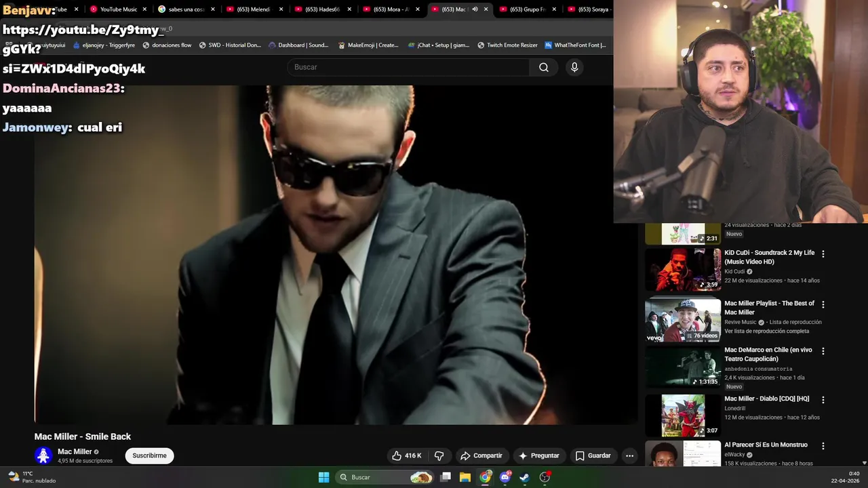Open Twitch Emote Resizer bookmark
This screenshot has width=868, height=488.
(x=507, y=45)
